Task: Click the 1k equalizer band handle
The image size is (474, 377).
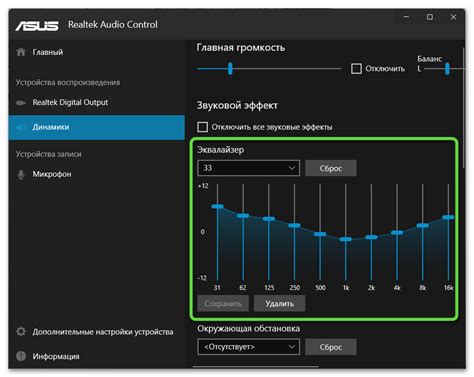Action: coord(346,239)
